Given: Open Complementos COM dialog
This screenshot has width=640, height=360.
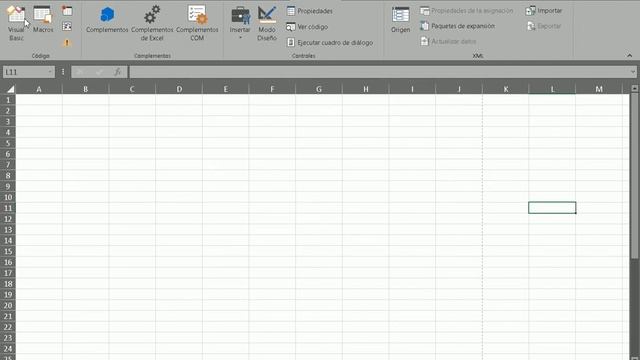Looking at the screenshot, I should (x=197, y=23).
